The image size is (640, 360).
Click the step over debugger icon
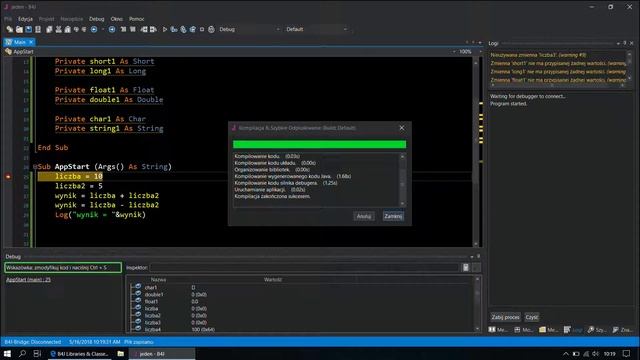(183, 29)
